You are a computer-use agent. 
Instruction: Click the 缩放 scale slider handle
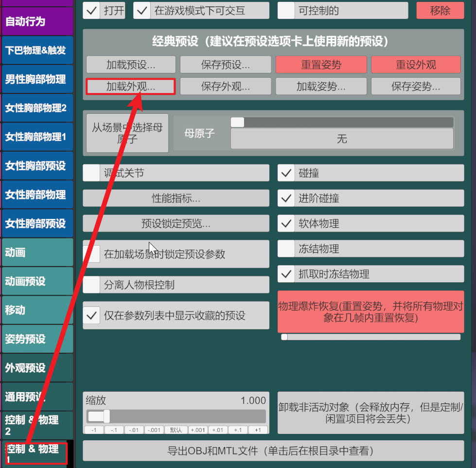pos(99,416)
